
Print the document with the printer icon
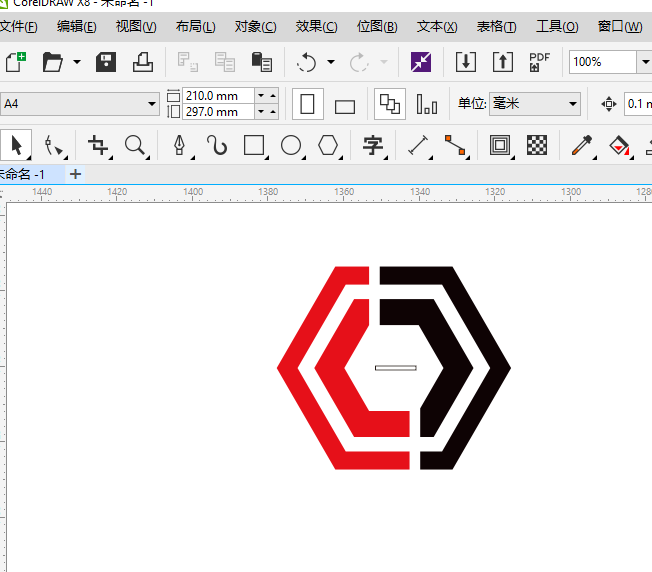point(143,62)
